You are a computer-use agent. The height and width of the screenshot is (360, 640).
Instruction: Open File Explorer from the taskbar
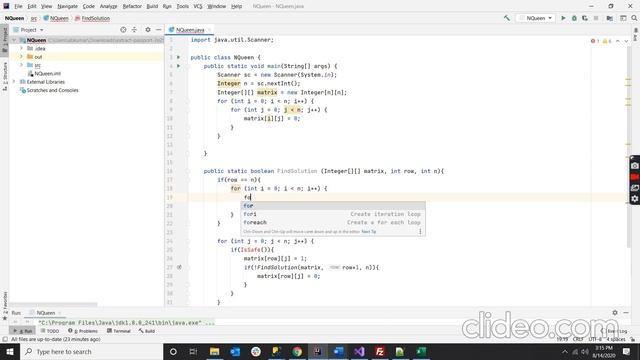pyautogui.click(x=214, y=351)
